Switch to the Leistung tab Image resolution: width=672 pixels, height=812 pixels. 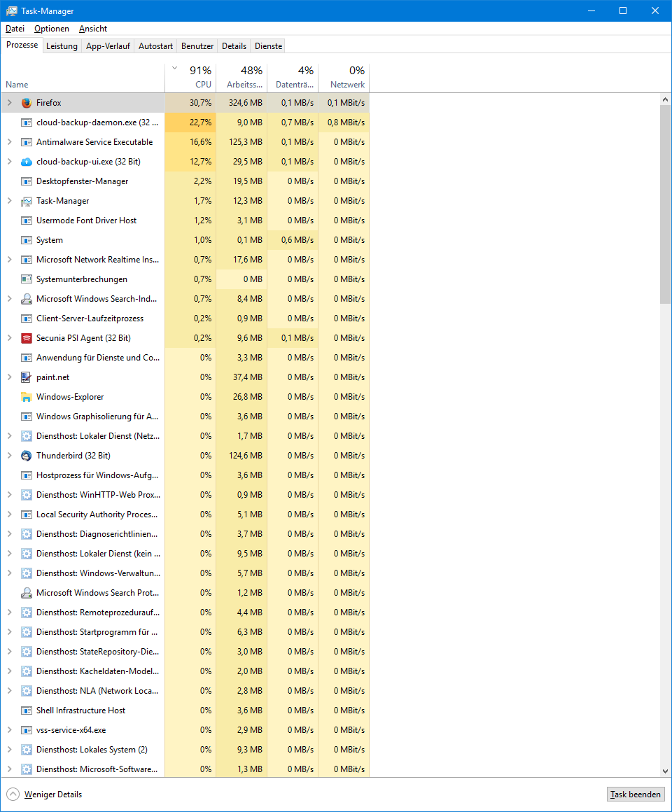[x=62, y=46]
